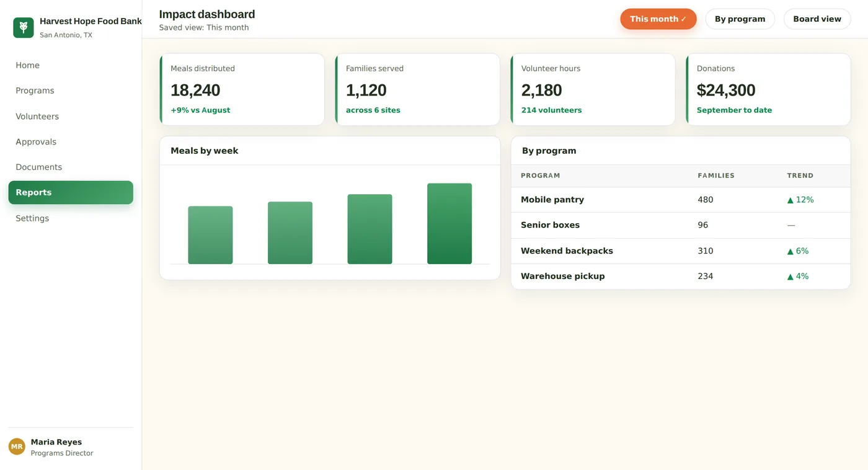
Task: Click the 480 families value
Action: 706,200
